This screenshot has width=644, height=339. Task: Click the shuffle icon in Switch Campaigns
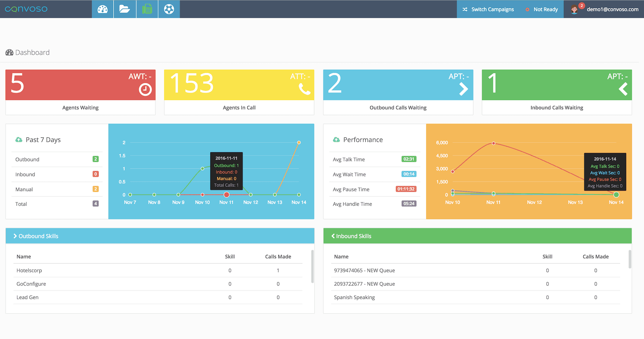[x=465, y=10]
